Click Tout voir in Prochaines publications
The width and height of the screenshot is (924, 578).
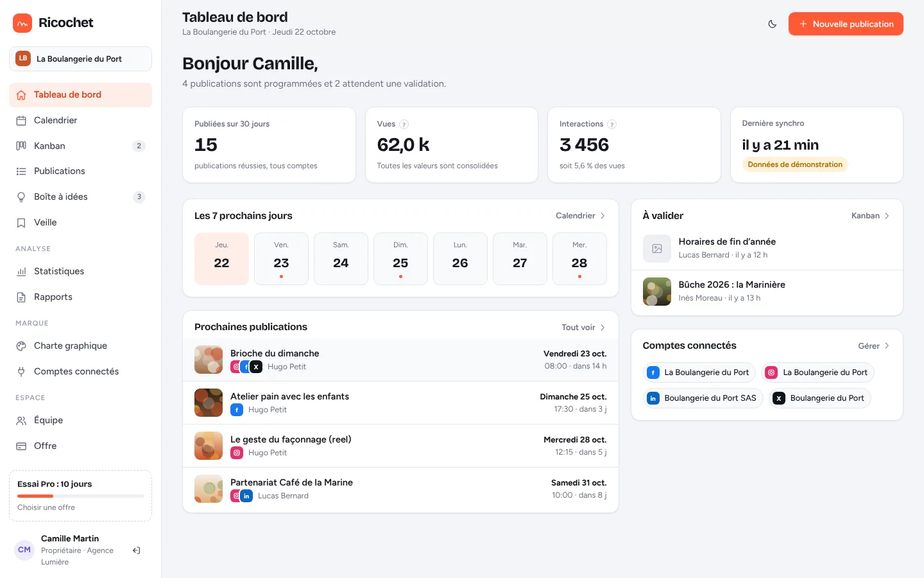(583, 328)
